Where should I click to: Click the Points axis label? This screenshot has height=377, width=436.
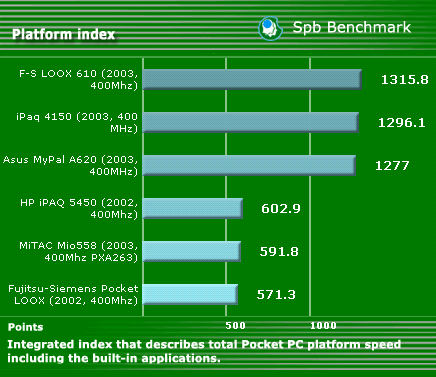coord(26,327)
